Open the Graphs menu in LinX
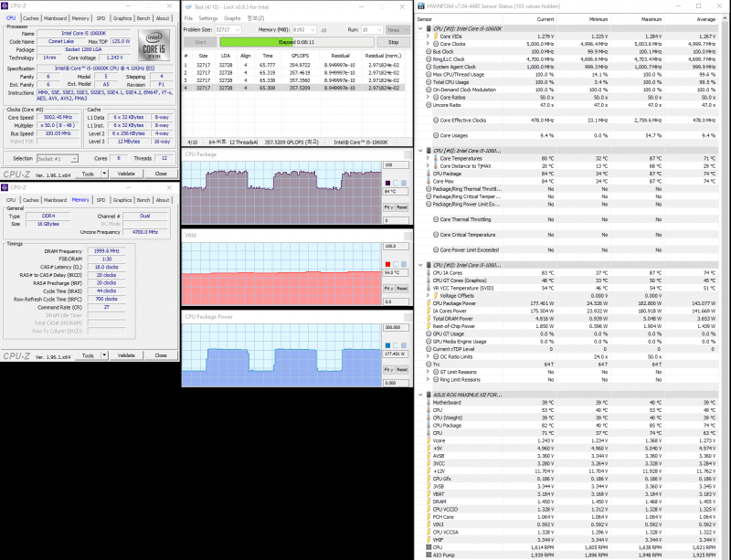This screenshot has height=560, width=731. [232, 18]
